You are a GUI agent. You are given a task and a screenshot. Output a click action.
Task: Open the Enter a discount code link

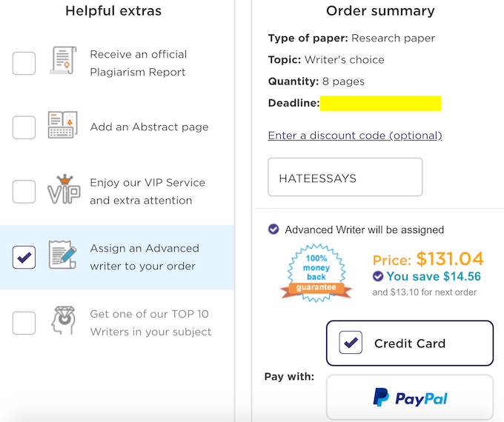[x=355, y=135]
